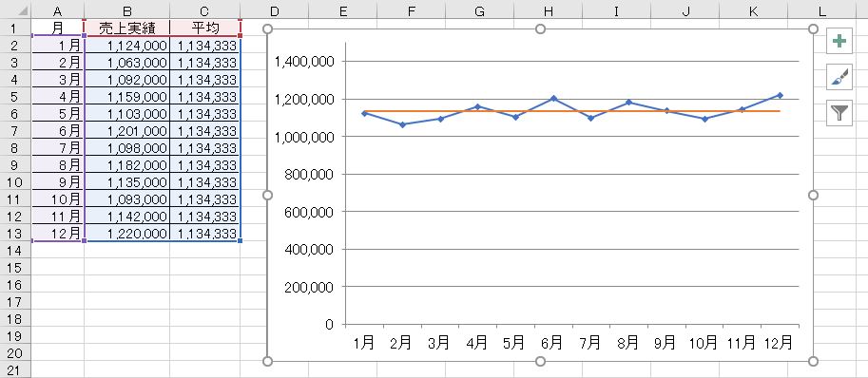Screen dimensions: 868x378
Task: Click the chart's bottom-right resize handle
Action: pyautogui.click(x=813, y=361)
